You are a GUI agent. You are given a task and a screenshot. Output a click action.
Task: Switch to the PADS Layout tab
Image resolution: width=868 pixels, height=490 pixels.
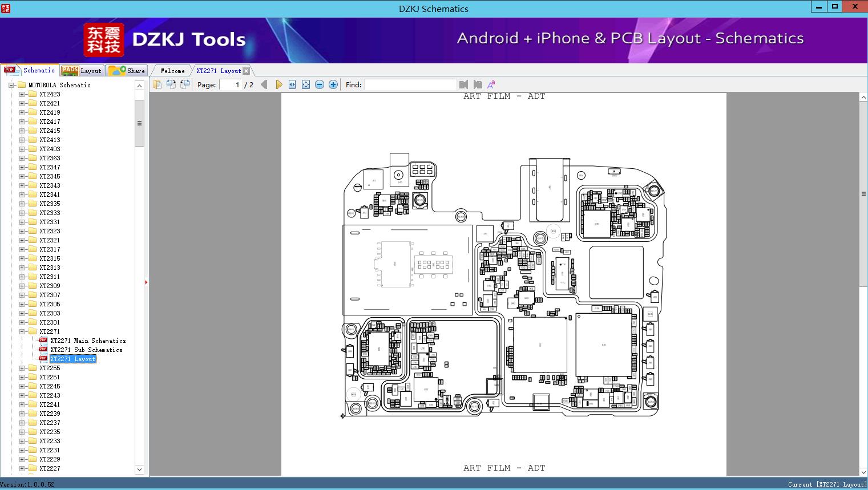pyautogui.click(x=82, y=71)
